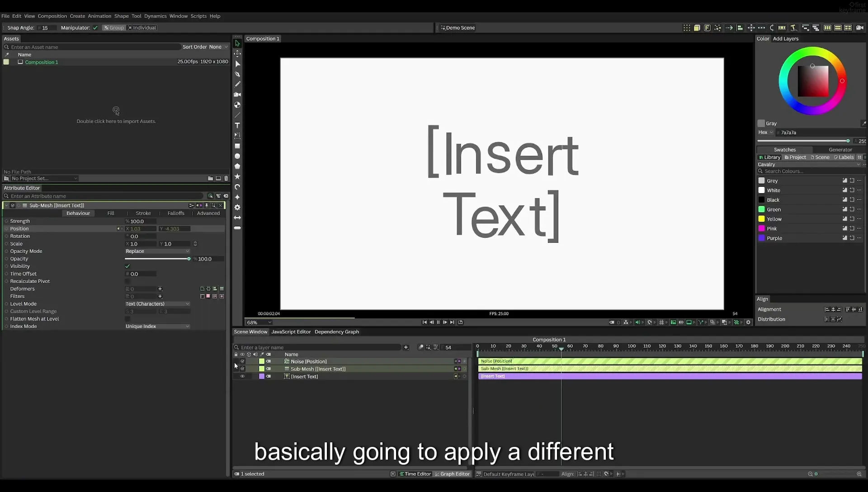Select the Arrow shape tool
This screenshot has width=868, height=492.
pos(237,218)
